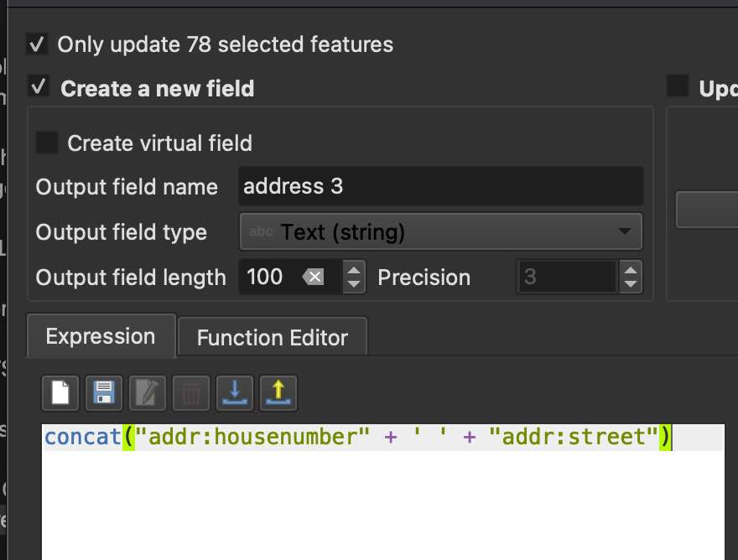Save the expression with the floppy disk icon
The height and width of the screenshot is (560, 738).
coord(105,392)
